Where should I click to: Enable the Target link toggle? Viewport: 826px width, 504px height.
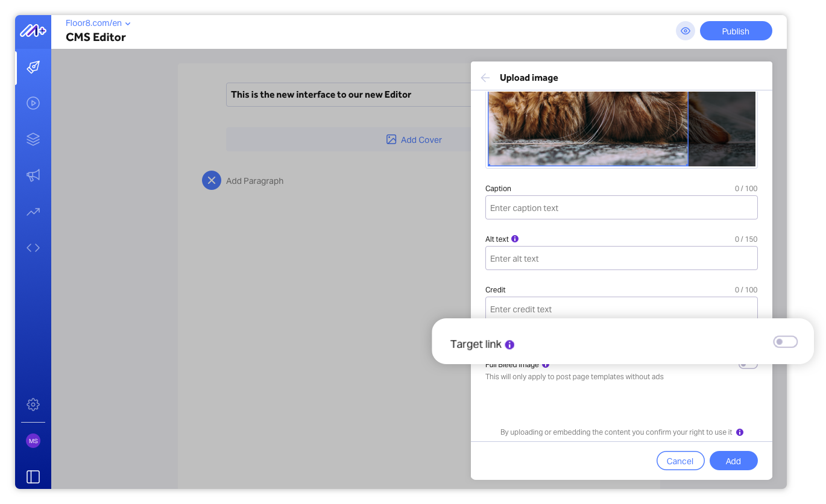pyautogui.click(x=786, y=342)
